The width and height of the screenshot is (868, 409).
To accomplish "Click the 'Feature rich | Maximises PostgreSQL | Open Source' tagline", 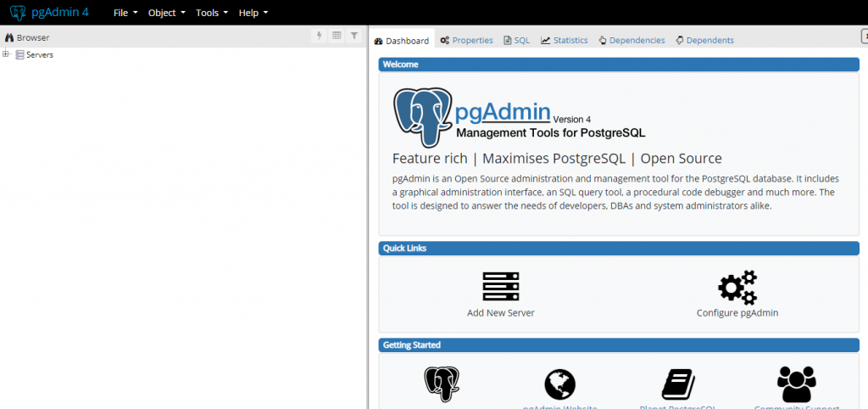I will [x=557, y=159].
